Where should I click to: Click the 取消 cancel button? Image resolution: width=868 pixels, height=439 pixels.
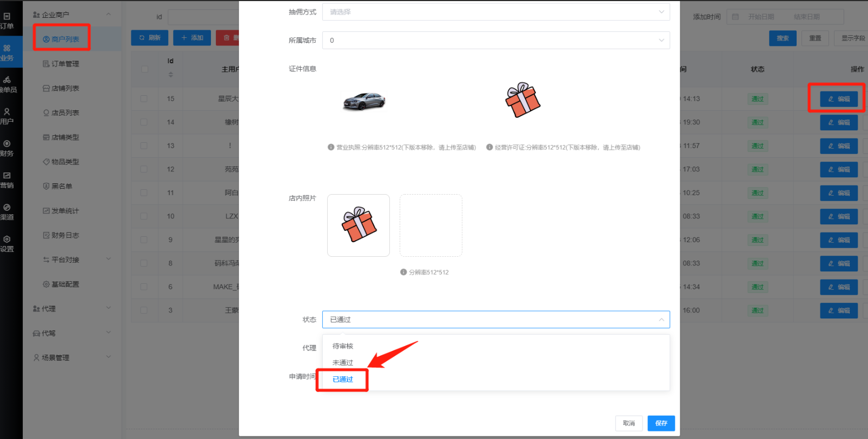628,423
